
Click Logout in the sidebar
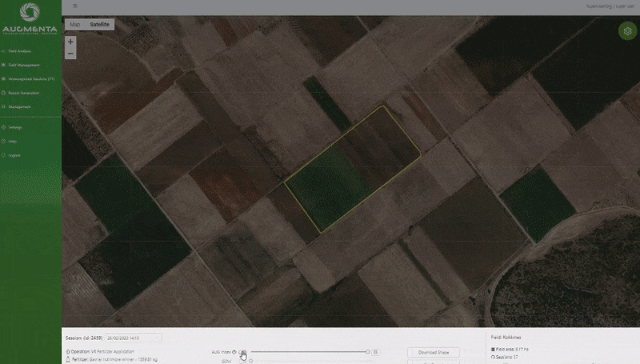14,155
